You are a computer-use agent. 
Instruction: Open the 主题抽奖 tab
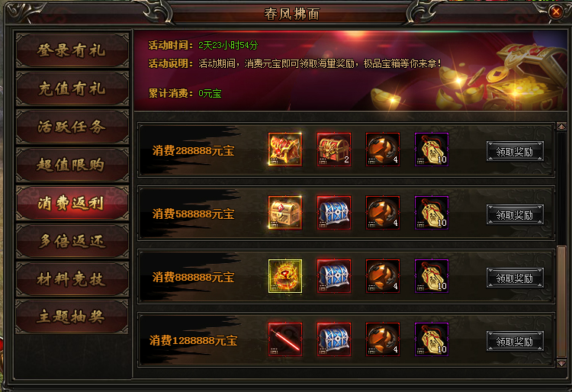tap(72, 316)
